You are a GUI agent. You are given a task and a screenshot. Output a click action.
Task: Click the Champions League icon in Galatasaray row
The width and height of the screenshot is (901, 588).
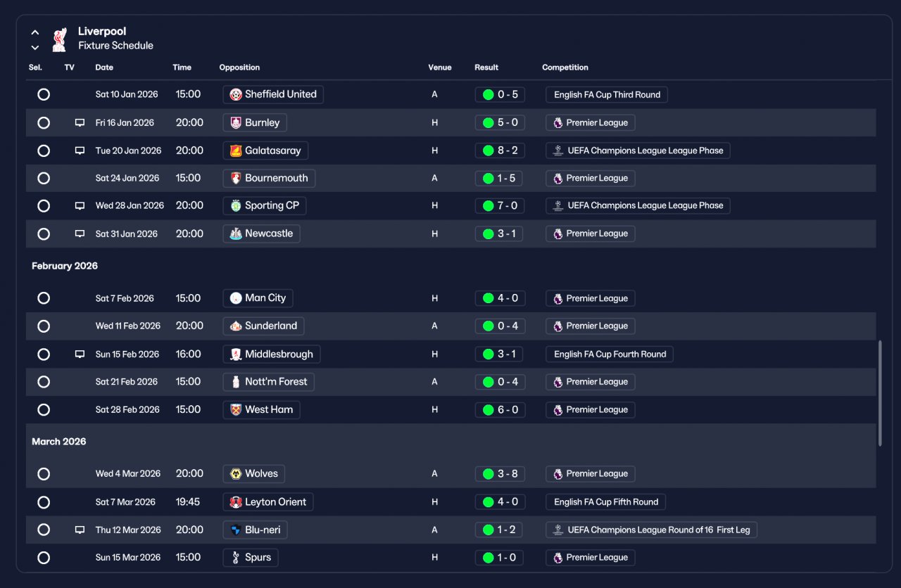(557, 151)
